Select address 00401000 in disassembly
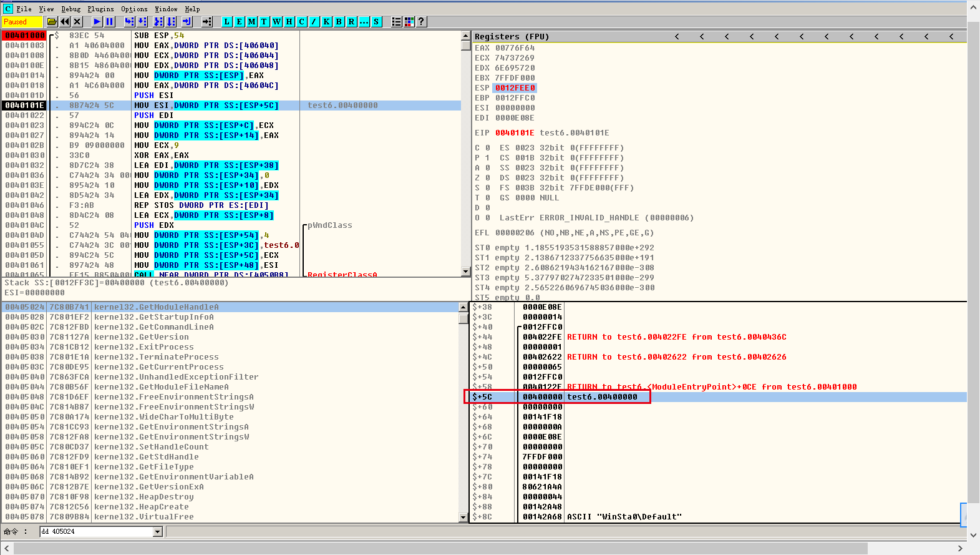The height and width of the screenshot is (555, 980). point(25,36)
